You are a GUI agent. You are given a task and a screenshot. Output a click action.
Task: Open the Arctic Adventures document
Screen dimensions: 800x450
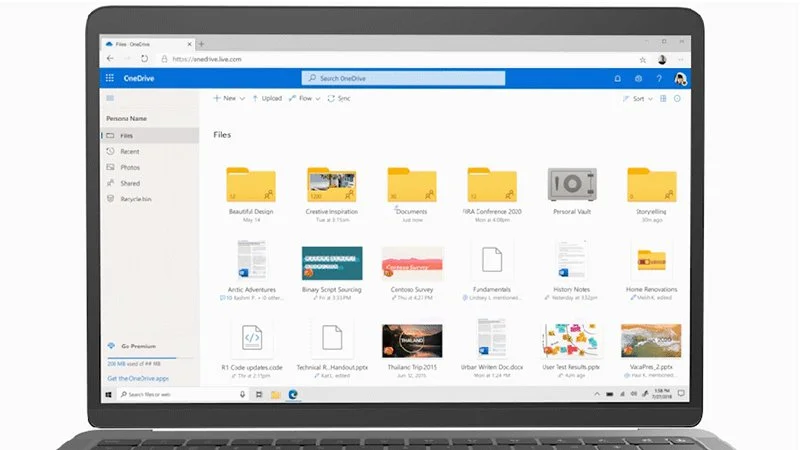(x=251, y=260)
